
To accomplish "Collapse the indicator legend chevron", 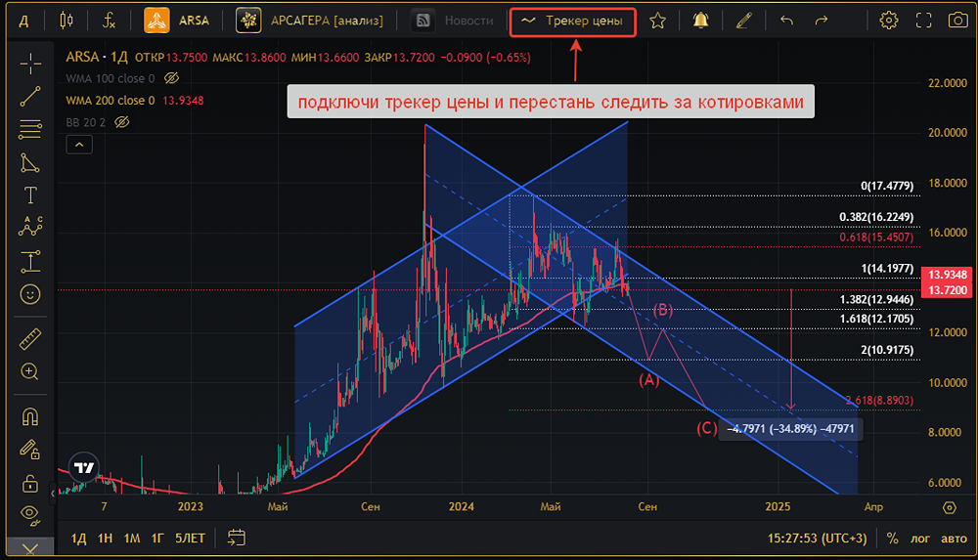I will (x=79, y=145).
